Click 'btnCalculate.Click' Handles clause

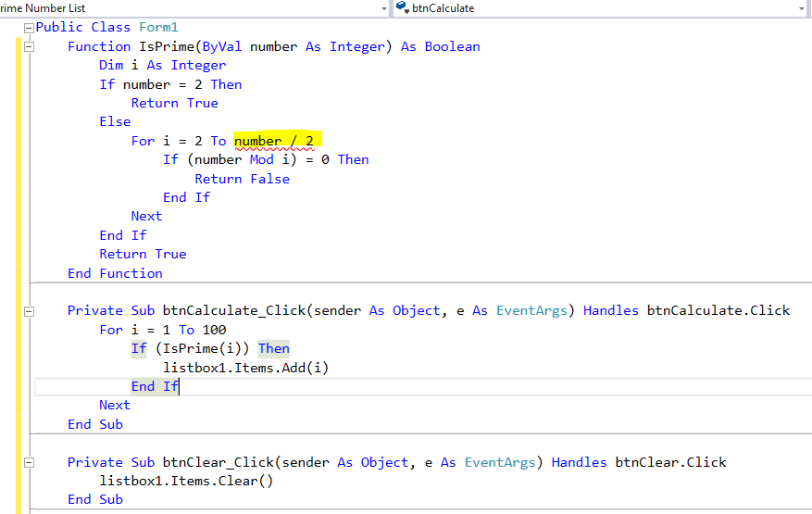718,310
